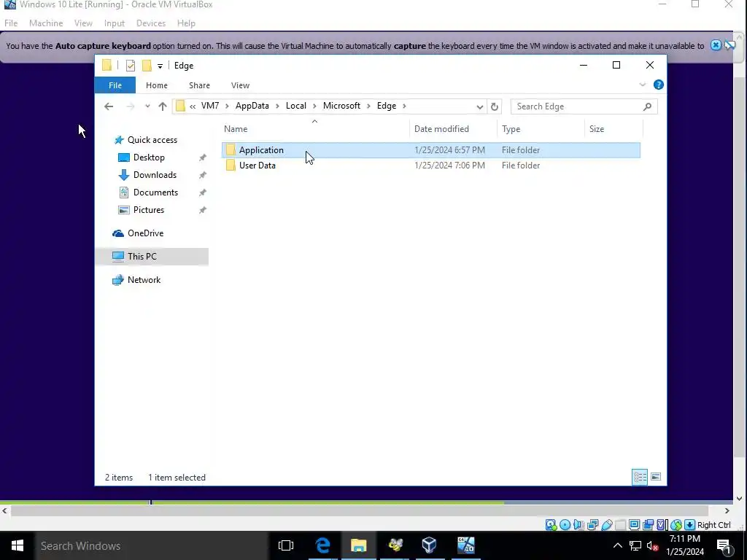Viewport: 747px width, 560px height.
Task: Open Explorer help question mark icon
Action: (659, 85)
